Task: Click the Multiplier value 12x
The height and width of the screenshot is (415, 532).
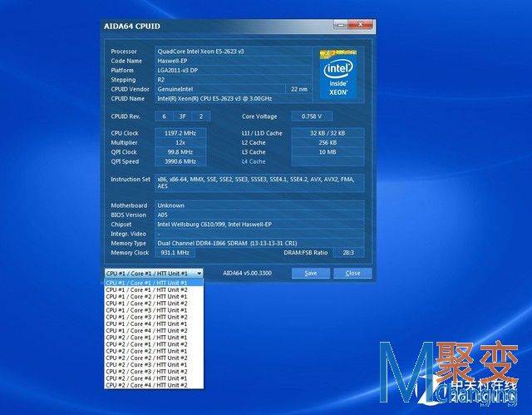Action: pyautogui.click(x=180, y=142)
